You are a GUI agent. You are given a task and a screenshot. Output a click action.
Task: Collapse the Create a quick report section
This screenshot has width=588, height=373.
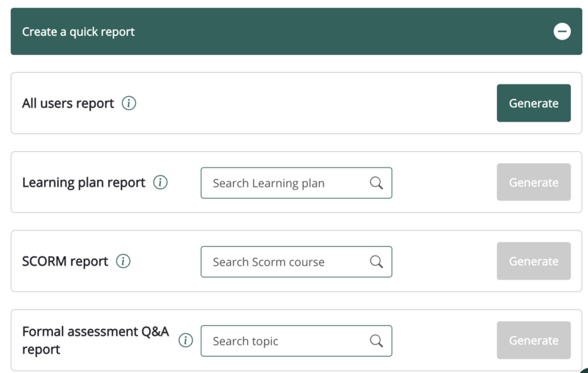click(562, 32)
